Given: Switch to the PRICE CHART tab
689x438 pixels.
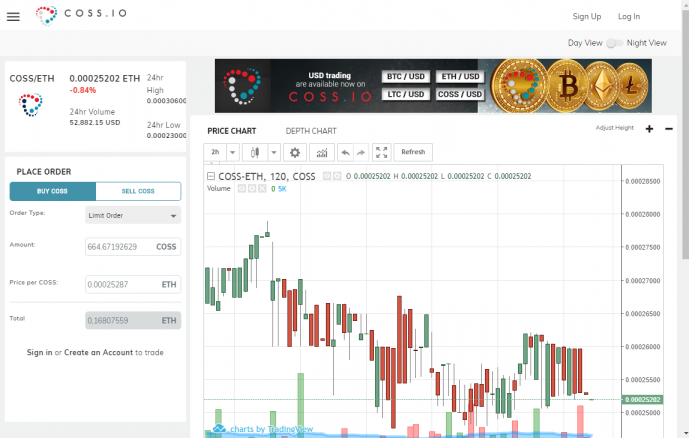Looking at the screenshot, I should [232, 131].
